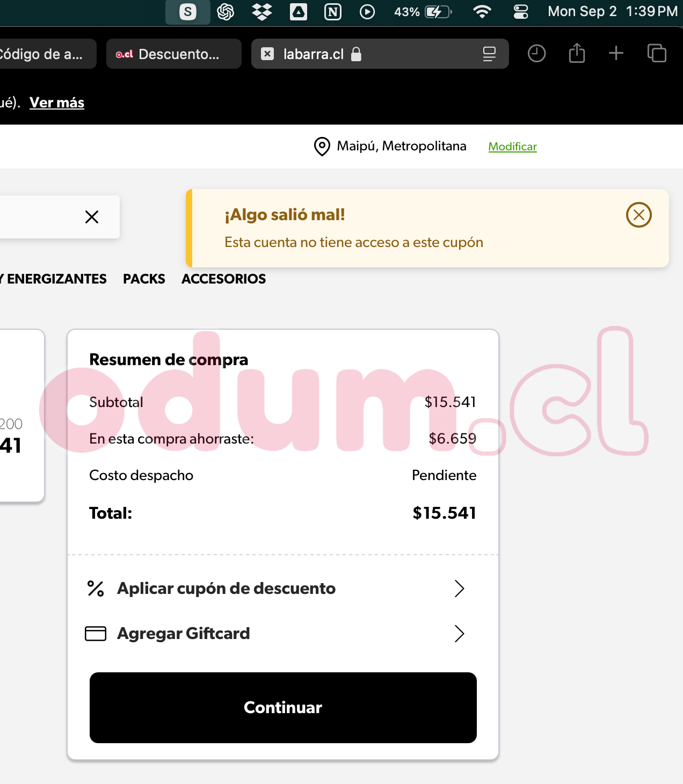The height and width of the screenshot is (784, 683).
Task: Click the 'Ver más' banner link
Action: tap(57, 103)
